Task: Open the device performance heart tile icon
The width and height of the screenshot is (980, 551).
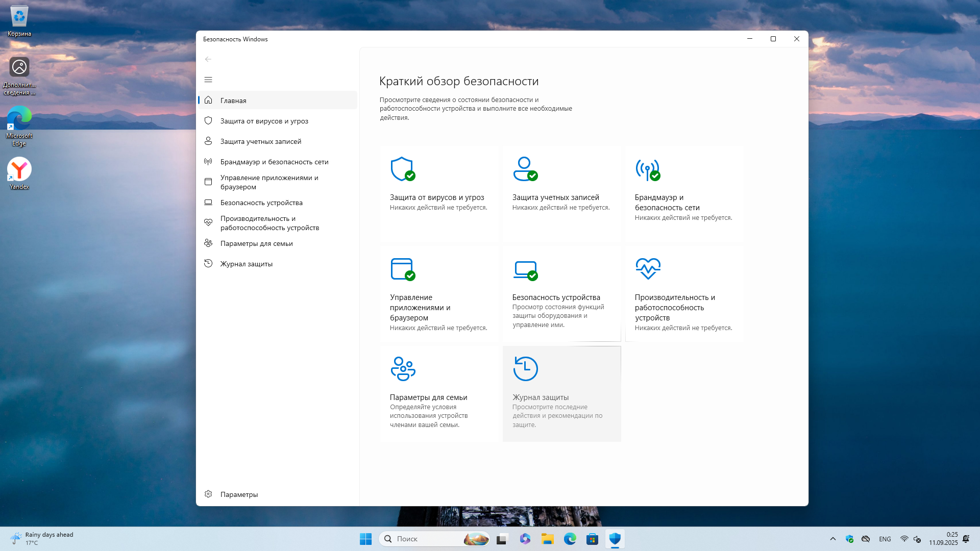Action: coord(648,268)
